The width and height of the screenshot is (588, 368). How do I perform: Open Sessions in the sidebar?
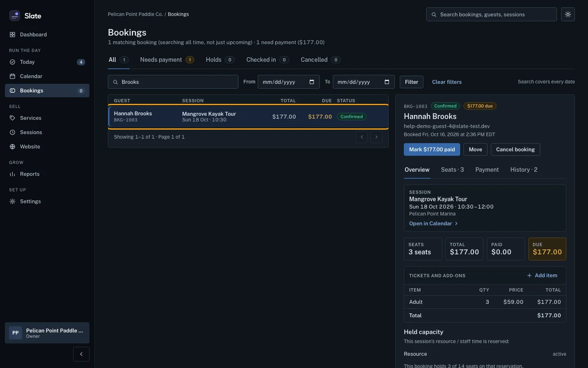pos(47,132)
